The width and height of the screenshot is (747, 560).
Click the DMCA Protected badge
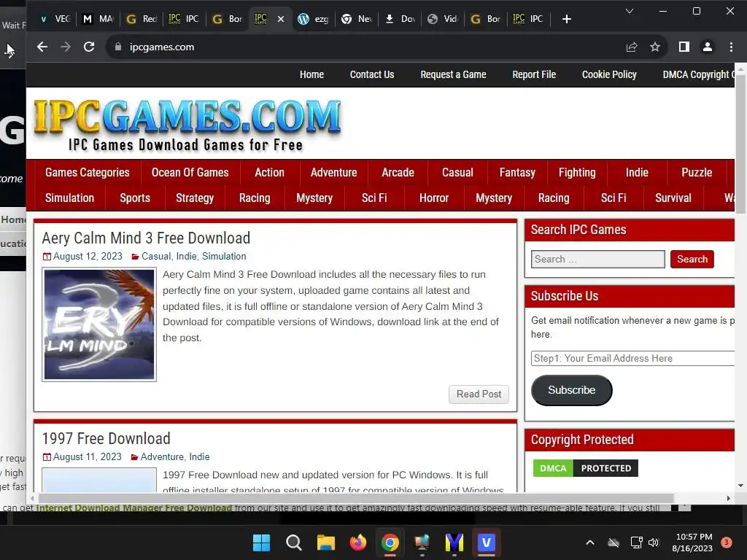586,468
